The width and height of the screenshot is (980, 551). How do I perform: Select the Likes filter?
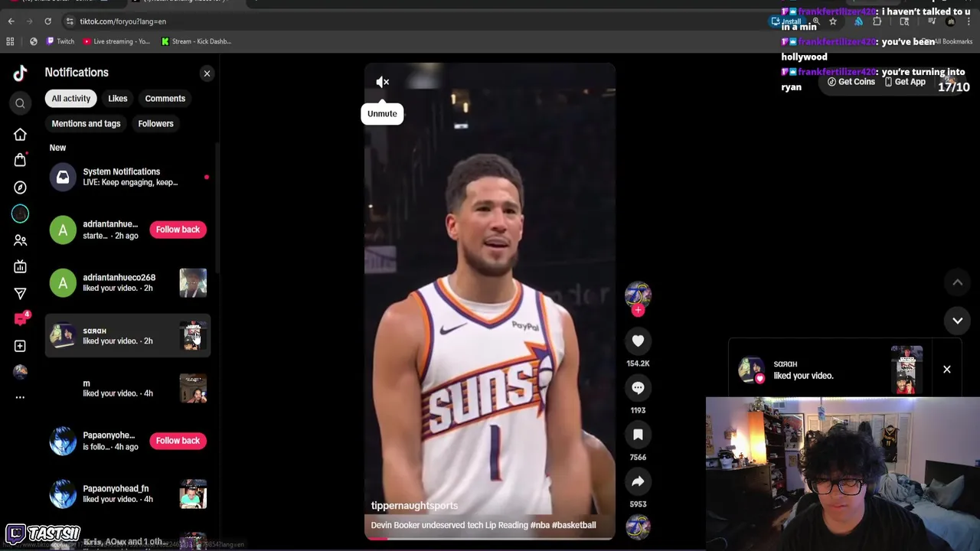(x=118, y=99)
